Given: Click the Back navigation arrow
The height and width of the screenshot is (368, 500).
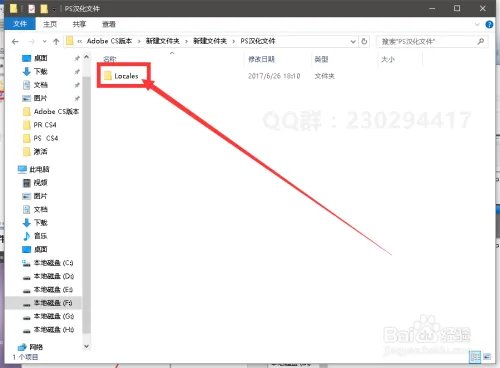Looking at the screenshot, I should click(15, 41).
